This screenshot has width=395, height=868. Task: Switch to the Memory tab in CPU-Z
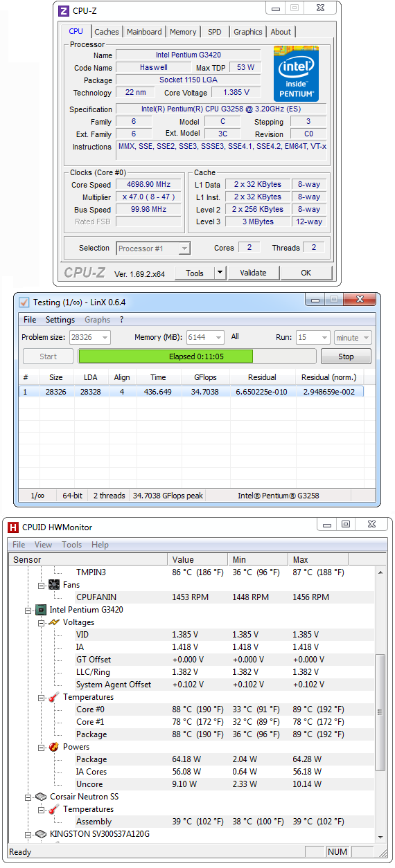click(x=183, y=32)
